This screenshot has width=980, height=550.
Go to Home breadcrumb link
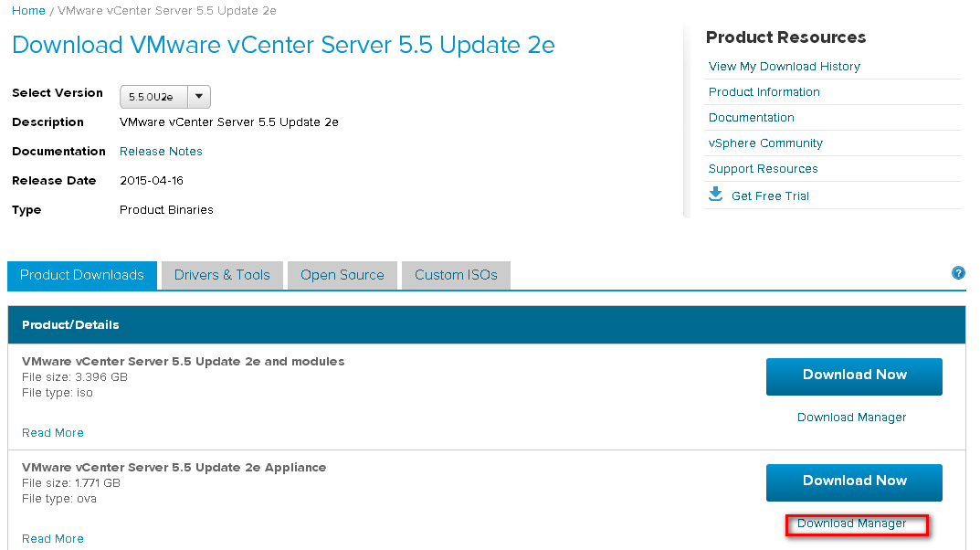[x=28, y=11]
